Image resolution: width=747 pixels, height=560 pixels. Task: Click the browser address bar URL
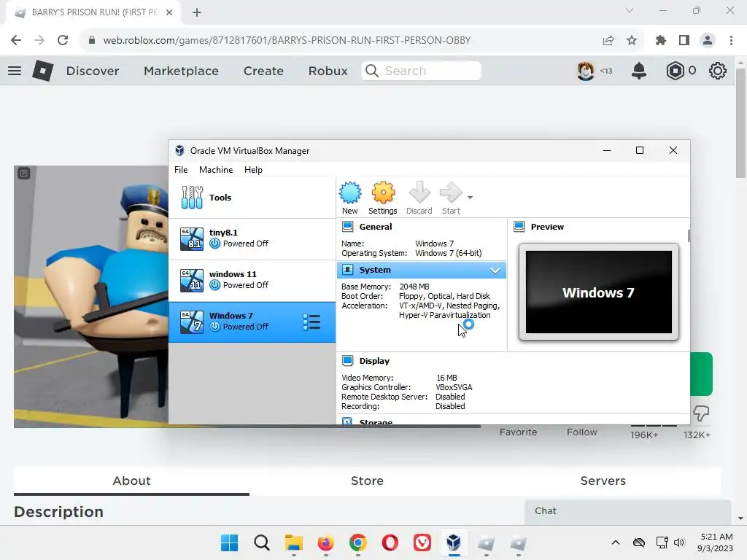pos(287,41)
